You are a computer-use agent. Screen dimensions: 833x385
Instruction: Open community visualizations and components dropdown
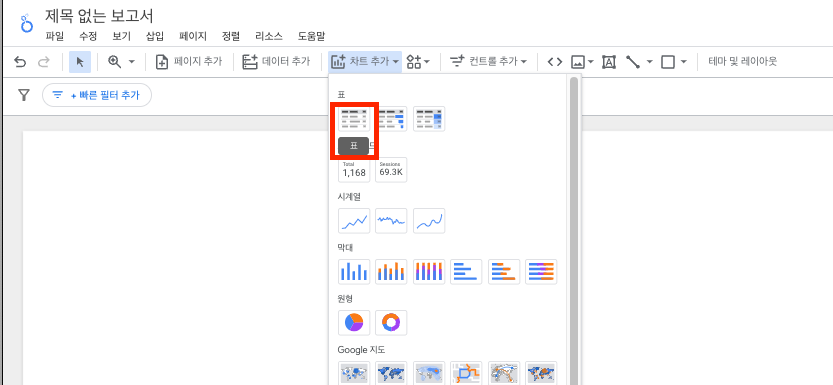click(418, 62)
